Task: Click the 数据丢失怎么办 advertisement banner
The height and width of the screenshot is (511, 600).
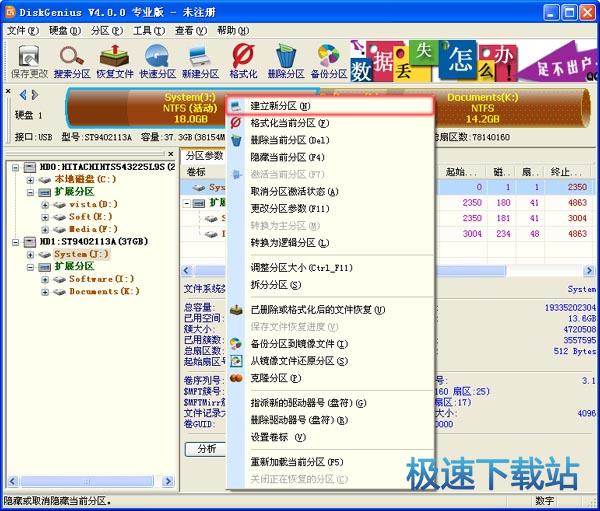Action: point(473,61)
